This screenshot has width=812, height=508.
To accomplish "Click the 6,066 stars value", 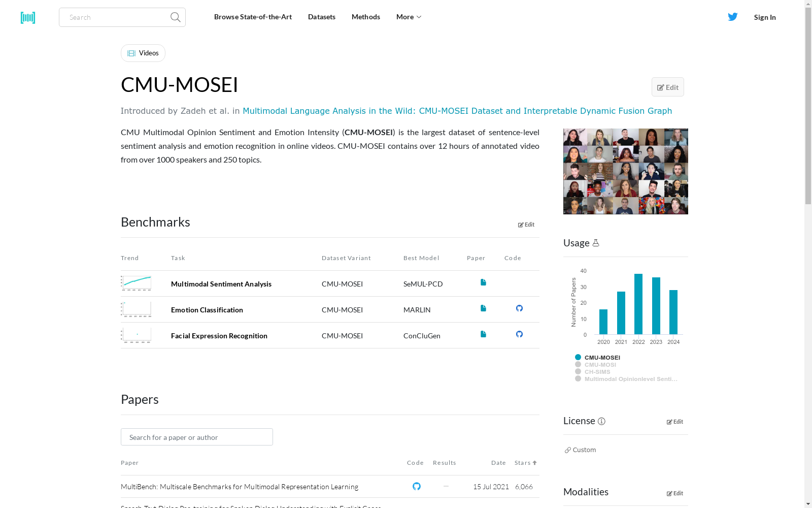I will tap(524, 487).
